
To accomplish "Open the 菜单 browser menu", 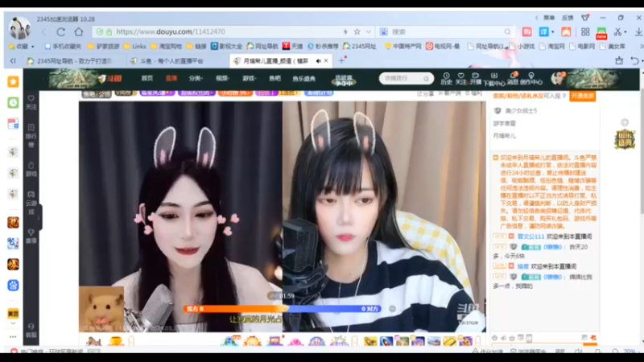I will 549,18.
